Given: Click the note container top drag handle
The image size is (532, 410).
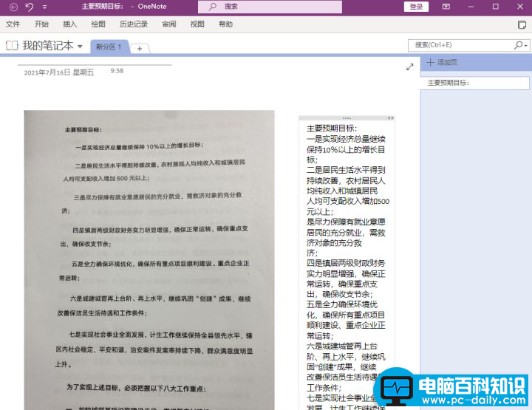Looking at the screenshot, I should [x=347, y=118].
